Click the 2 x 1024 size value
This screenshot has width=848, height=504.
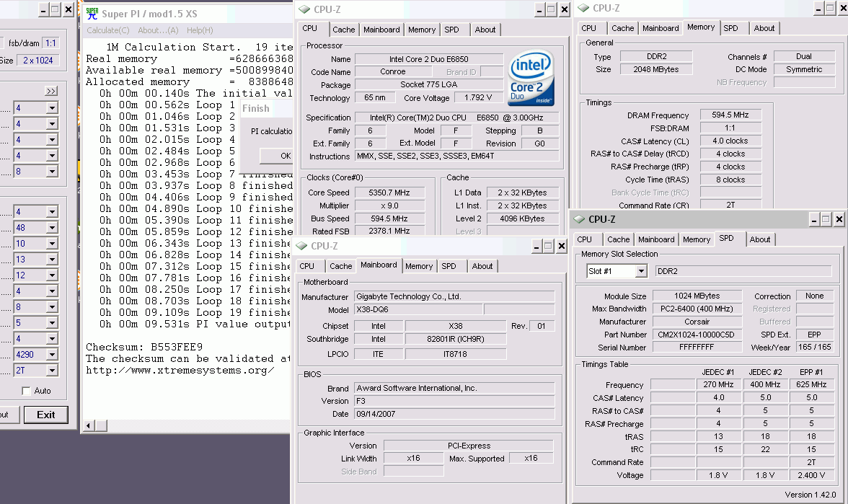tap(37, 61)
